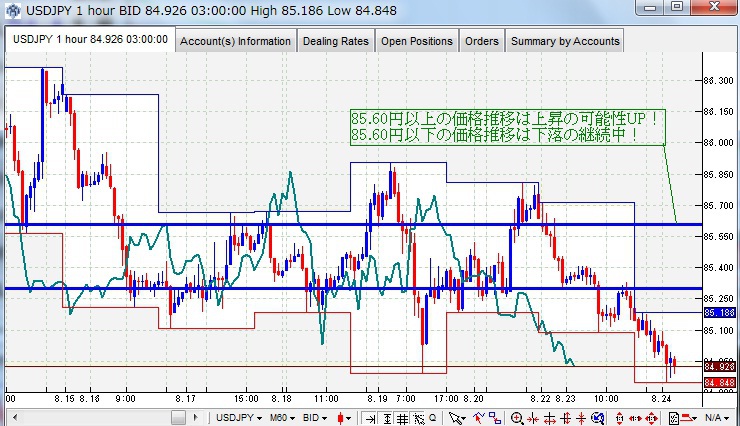Open the M60 timeframe dropdown
Screen dimensions: 740x426
click(283, 417)
